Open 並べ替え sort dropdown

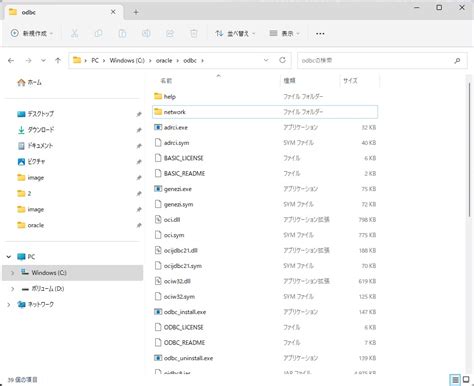235,33
